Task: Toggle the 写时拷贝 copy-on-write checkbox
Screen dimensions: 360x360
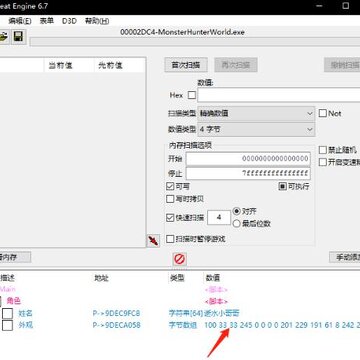Action: pos(170,199)
